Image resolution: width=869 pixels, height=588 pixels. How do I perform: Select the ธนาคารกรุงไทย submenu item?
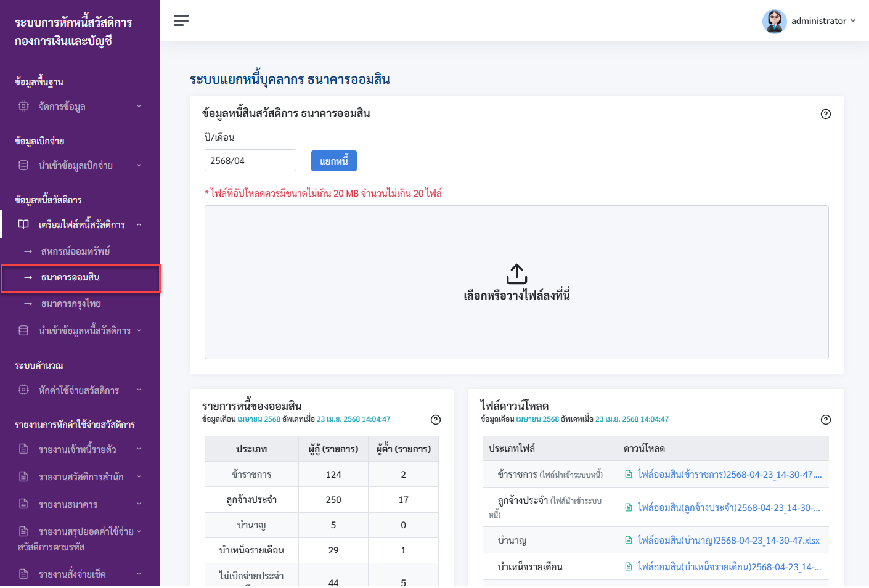point(71,304)
